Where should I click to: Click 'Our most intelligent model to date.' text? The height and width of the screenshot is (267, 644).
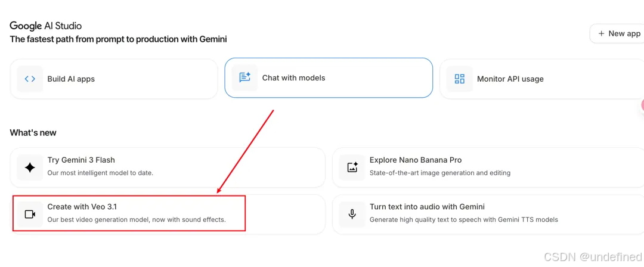pos(100,173)
